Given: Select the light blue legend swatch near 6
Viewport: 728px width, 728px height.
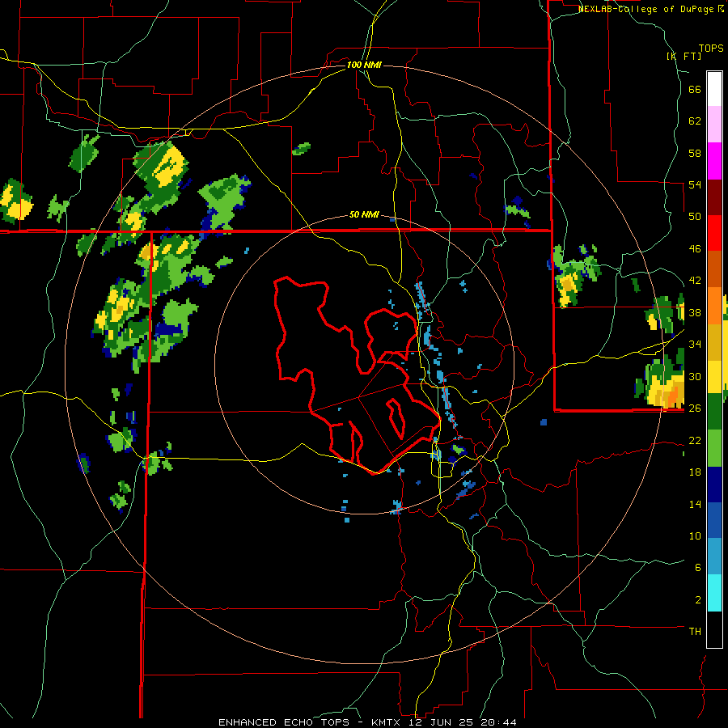Looking at the screenshot, I should coord(714,557).
